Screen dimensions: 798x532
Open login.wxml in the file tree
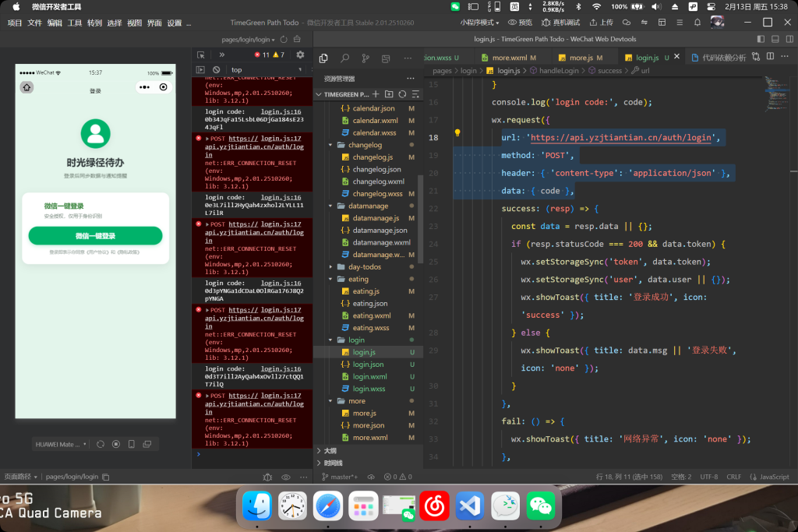369,376
